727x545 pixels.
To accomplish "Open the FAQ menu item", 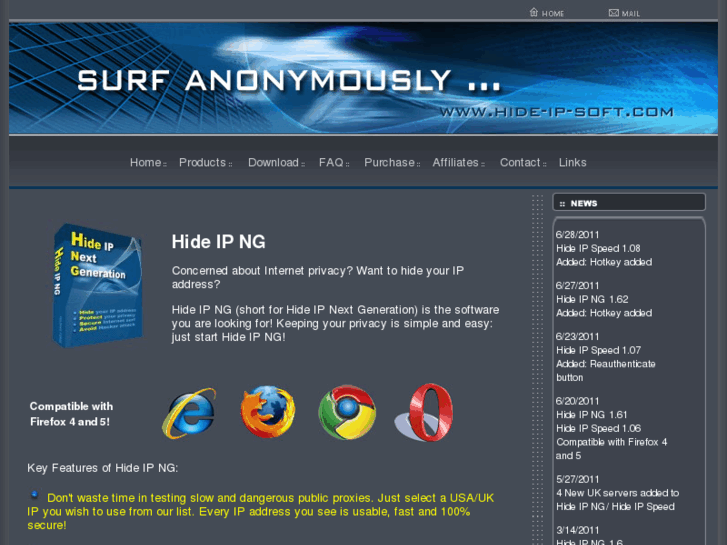I will (331, 163).
